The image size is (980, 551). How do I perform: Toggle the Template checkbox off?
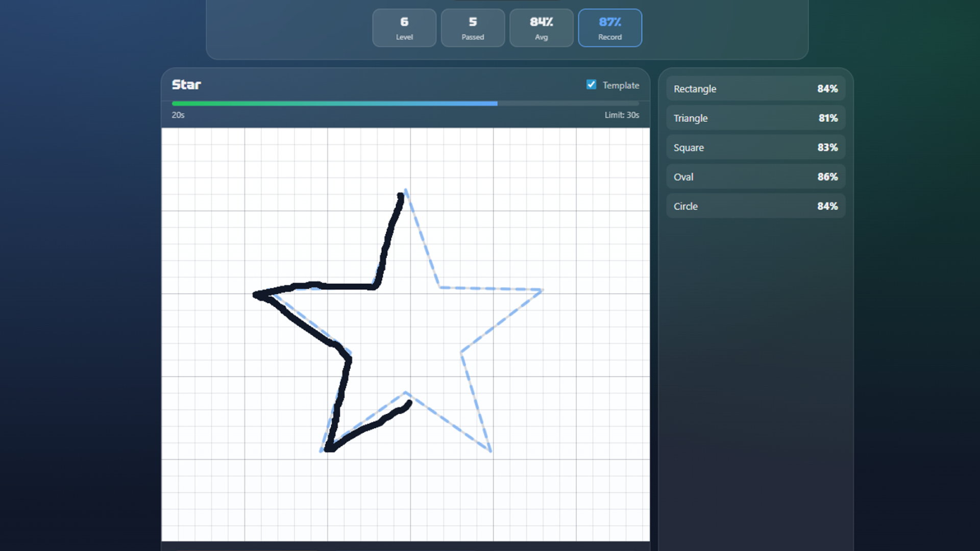tap(591, 84)
